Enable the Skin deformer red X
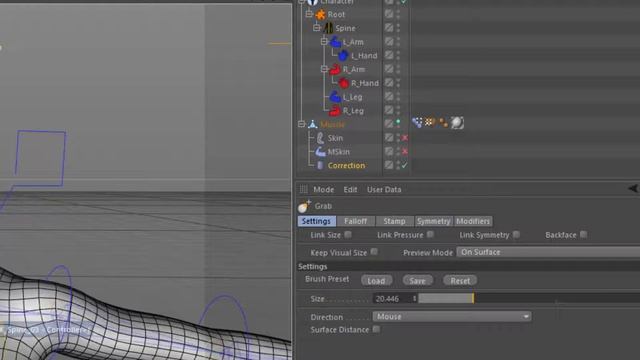640x360 pixels. click(x=404, y=138)
